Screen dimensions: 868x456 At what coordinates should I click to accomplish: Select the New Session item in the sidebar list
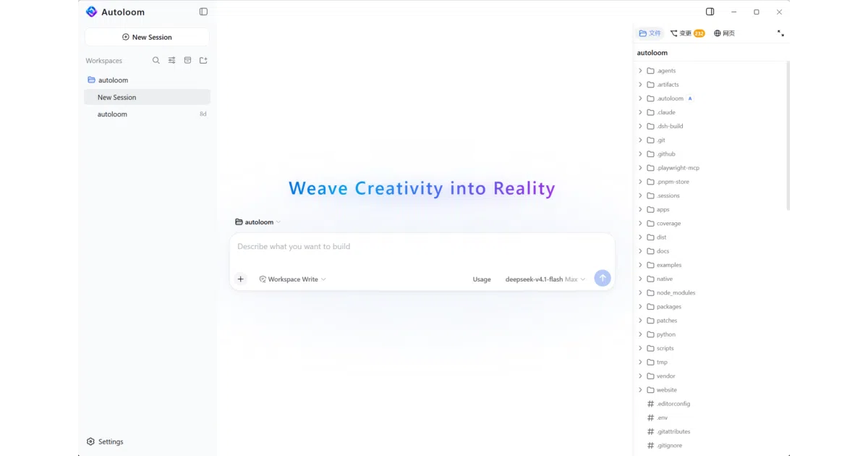(147, 97)
